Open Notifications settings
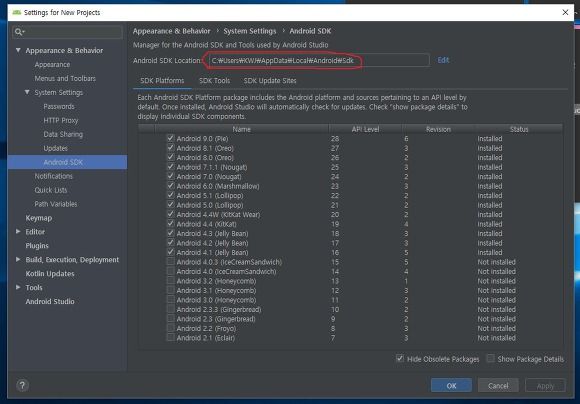Viewport: 580px width, 404px height. pyautogui.click(x=54, y=176)
